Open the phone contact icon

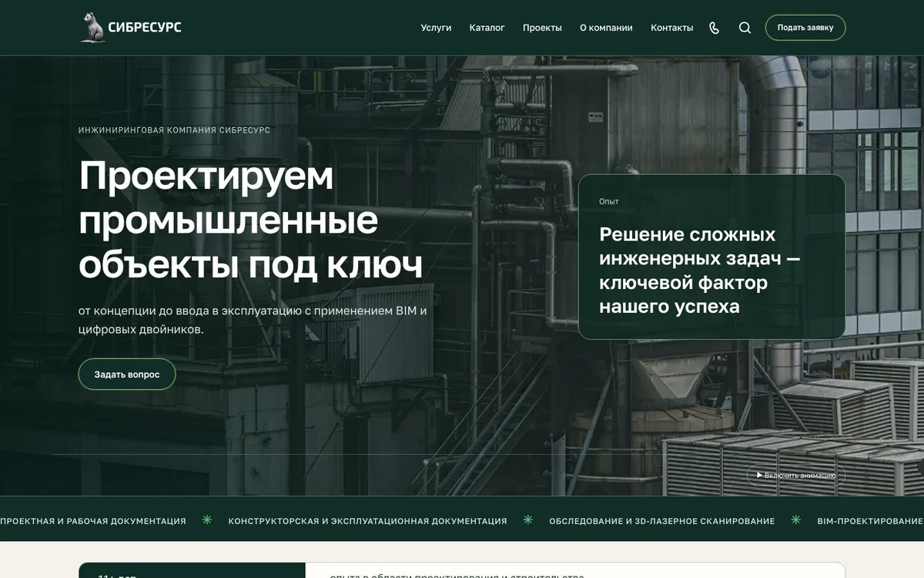715,28
